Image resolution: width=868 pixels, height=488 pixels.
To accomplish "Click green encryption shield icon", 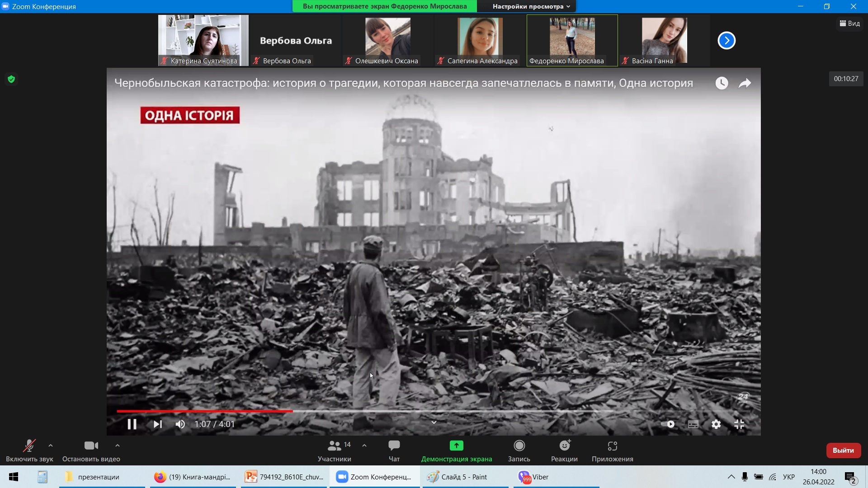I will click(11, 80).
